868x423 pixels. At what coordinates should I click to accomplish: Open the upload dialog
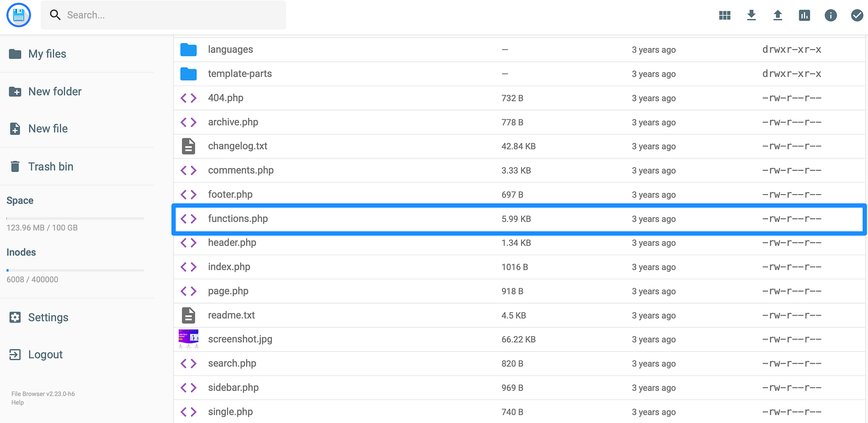pyautogui.click(x=778, y=15)
